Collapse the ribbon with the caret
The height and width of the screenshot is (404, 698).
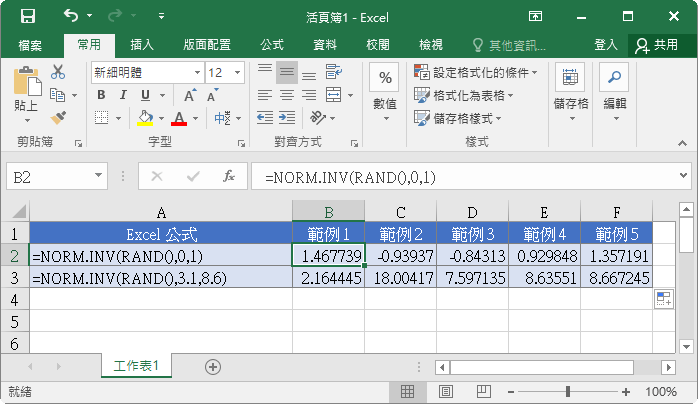point(682,143)
